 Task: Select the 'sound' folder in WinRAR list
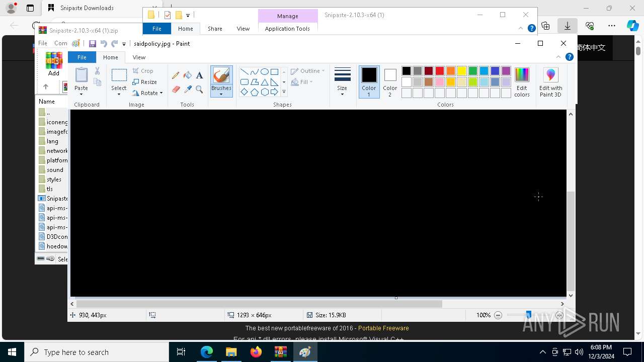tap(55, 170)
